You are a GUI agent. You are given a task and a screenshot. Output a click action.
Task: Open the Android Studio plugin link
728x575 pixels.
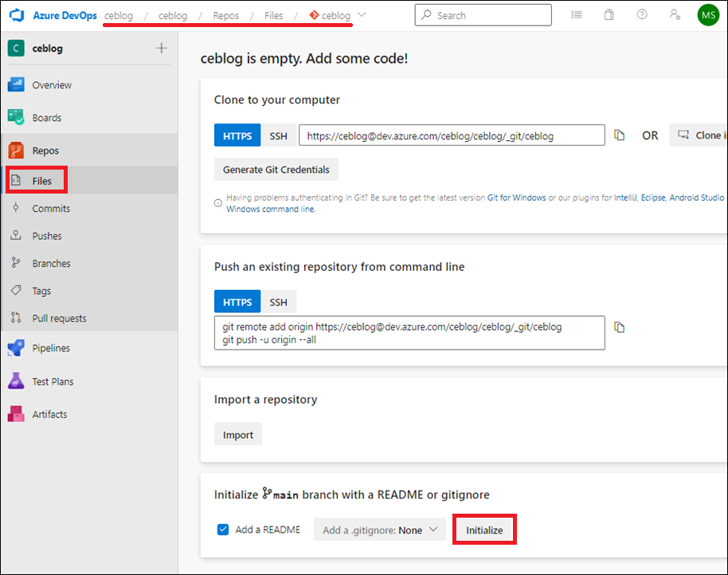click(696, 198)
